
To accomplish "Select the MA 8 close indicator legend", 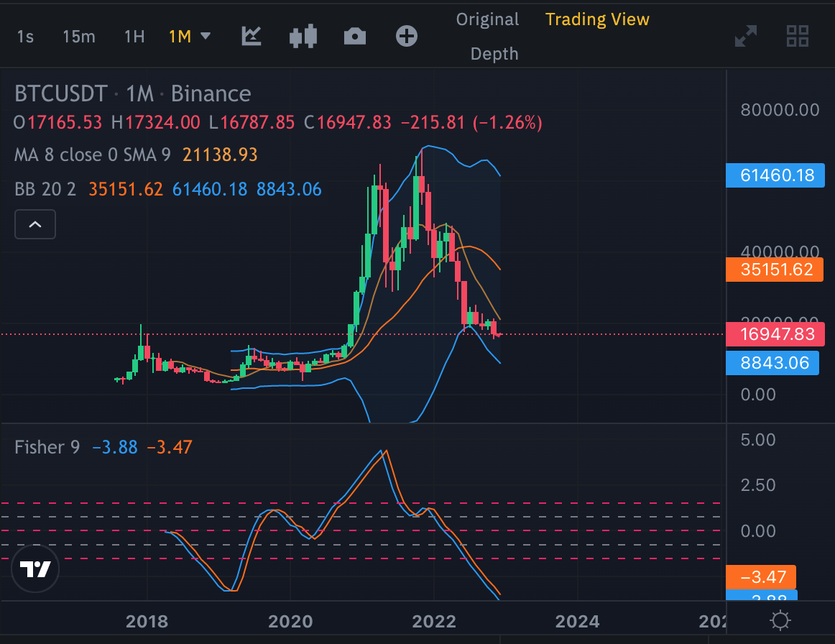I will point(92,155).
